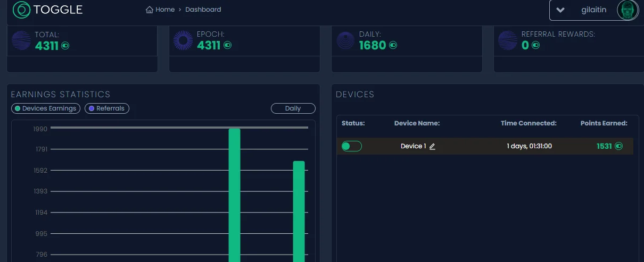The width and height of the screenshot is (644, 262).
Task: Toggle Referrals chart legend
Action: point(107,108)
